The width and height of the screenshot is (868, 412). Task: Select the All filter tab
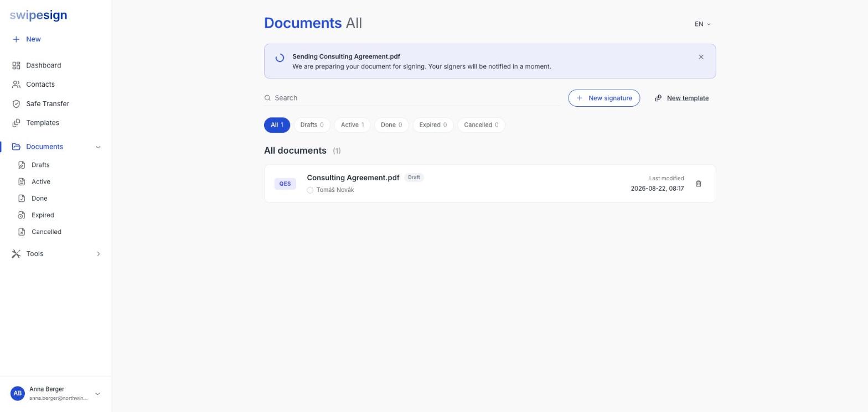click(x=277, y=125)
